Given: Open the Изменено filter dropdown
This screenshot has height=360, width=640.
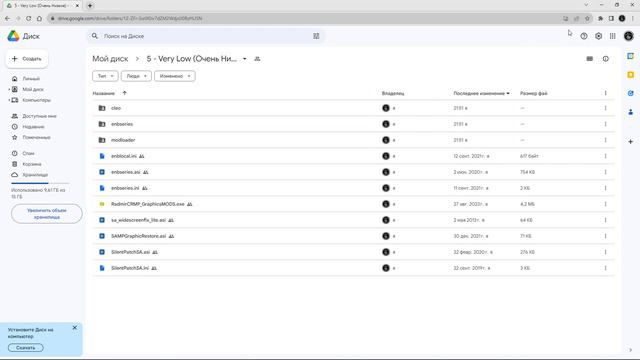Looking at the screenshot, I should tap(175, 76).
